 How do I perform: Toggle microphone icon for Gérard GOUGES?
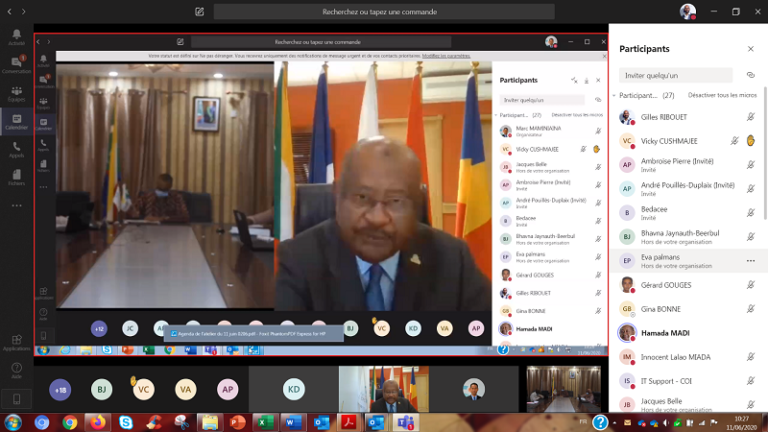(x=750, y=285)
